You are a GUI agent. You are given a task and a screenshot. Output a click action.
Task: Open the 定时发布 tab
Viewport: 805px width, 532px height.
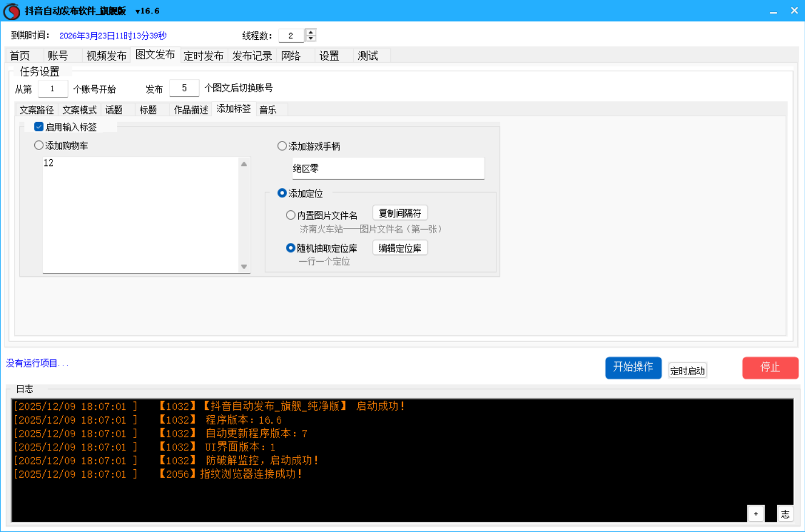[x=203, y=56]
